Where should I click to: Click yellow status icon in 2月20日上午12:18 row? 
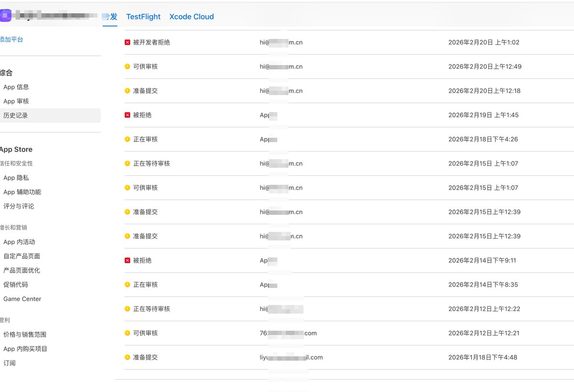pos(127,91)
